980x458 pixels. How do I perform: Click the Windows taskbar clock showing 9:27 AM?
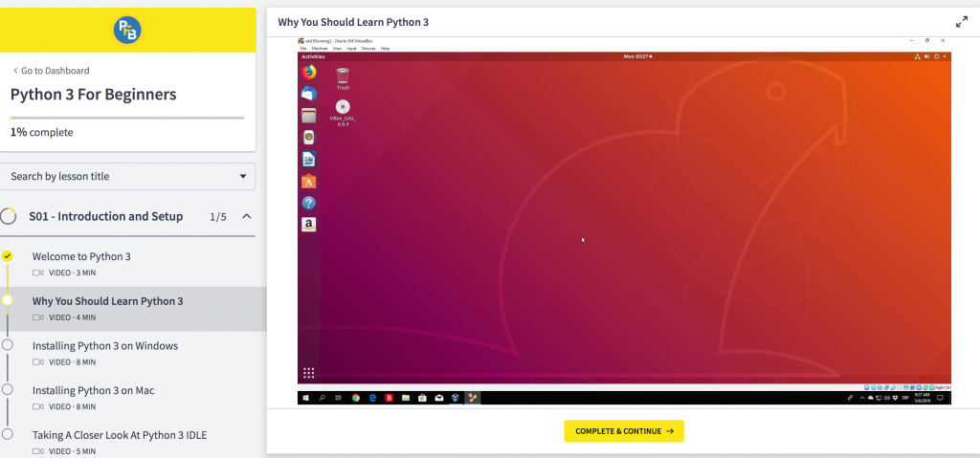[924, 398]
